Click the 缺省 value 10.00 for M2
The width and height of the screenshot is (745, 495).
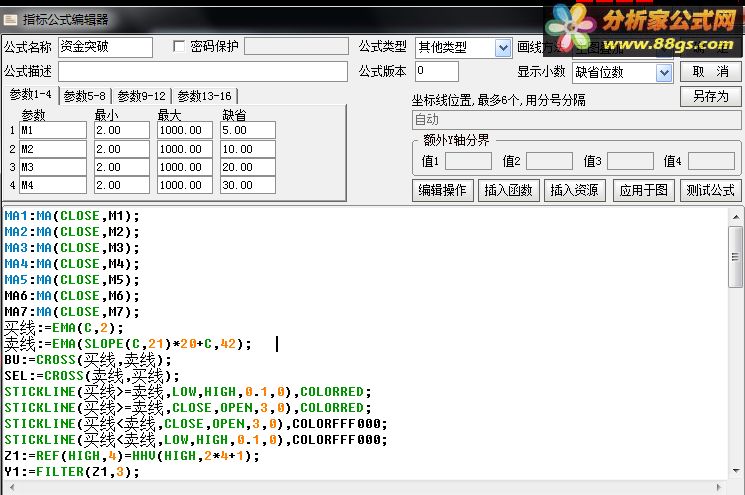(x=248, y=149)
